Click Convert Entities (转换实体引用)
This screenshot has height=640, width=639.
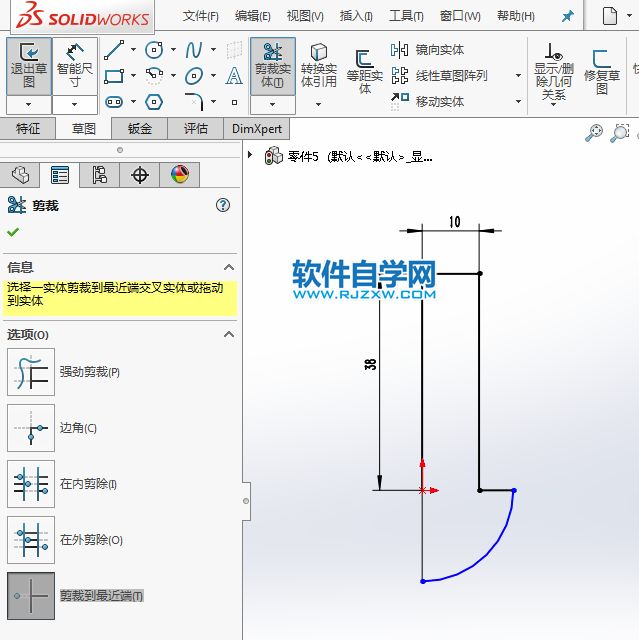point(319,66)
